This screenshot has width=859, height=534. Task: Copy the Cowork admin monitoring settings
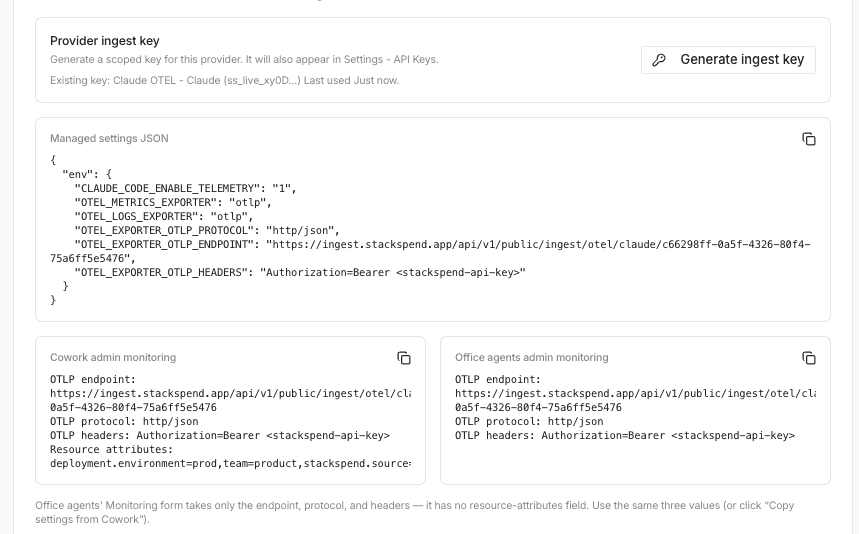click(404, 358)
